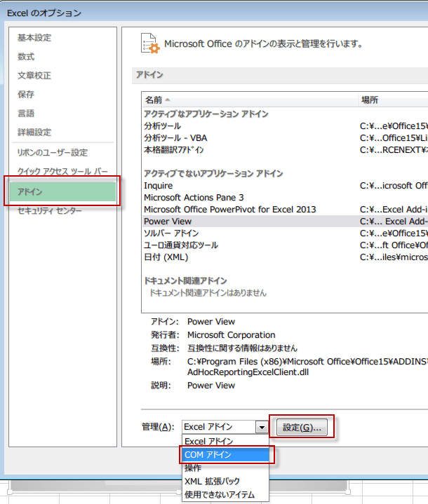Select the 日付 (XML) add-in row
This screenshot has width=428, height=504.
point(285,257)
